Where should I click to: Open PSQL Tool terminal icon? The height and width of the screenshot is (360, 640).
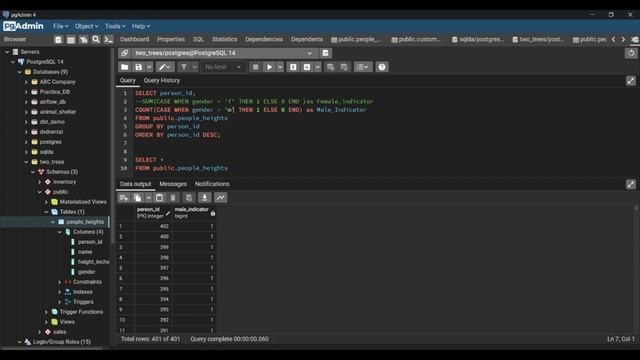(108, 40)
